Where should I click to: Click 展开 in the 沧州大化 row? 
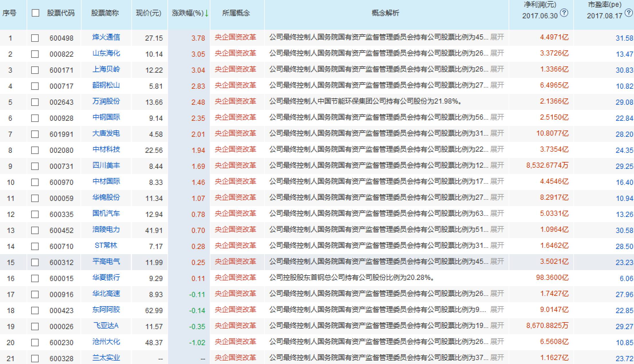(497, 342)
